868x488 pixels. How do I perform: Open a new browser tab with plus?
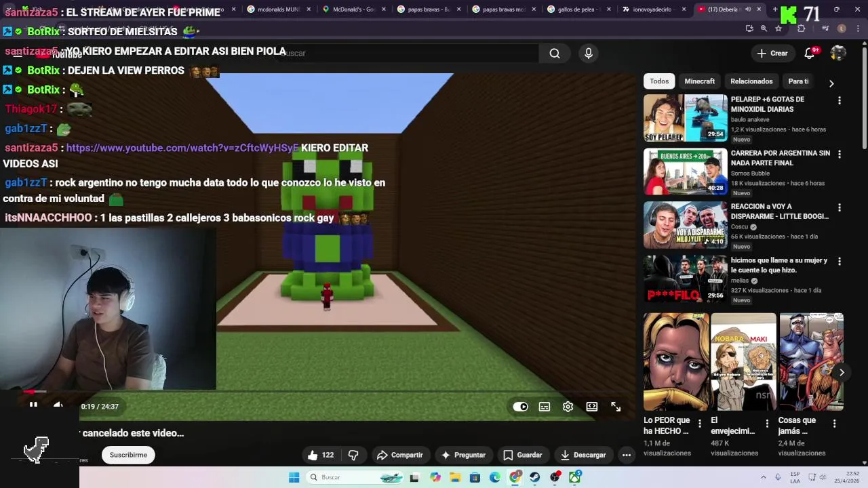[775, 9]
